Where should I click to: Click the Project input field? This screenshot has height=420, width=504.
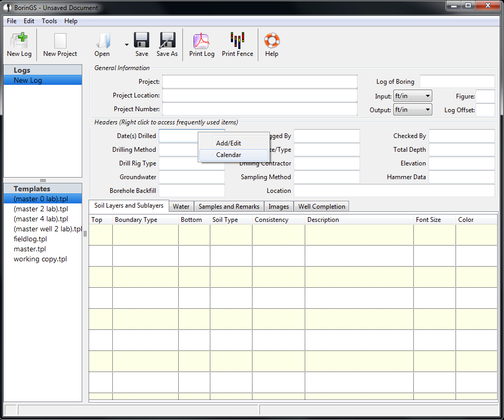(x=260, y=82)
